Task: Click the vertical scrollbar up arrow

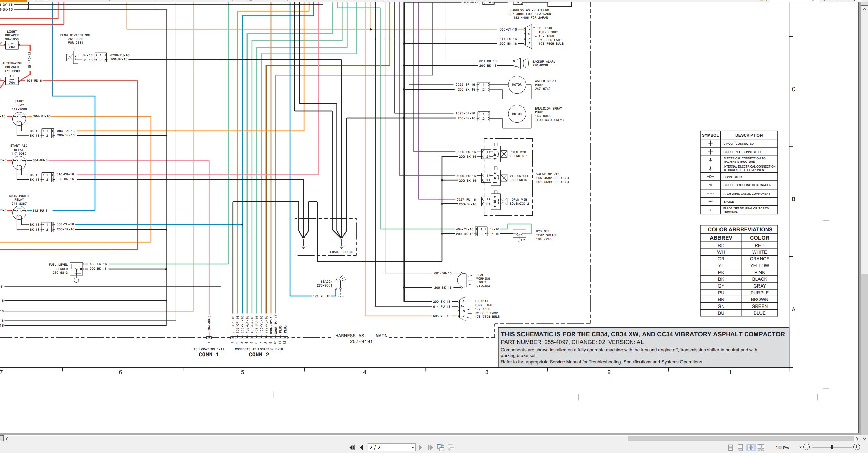Action: (864, 9)
